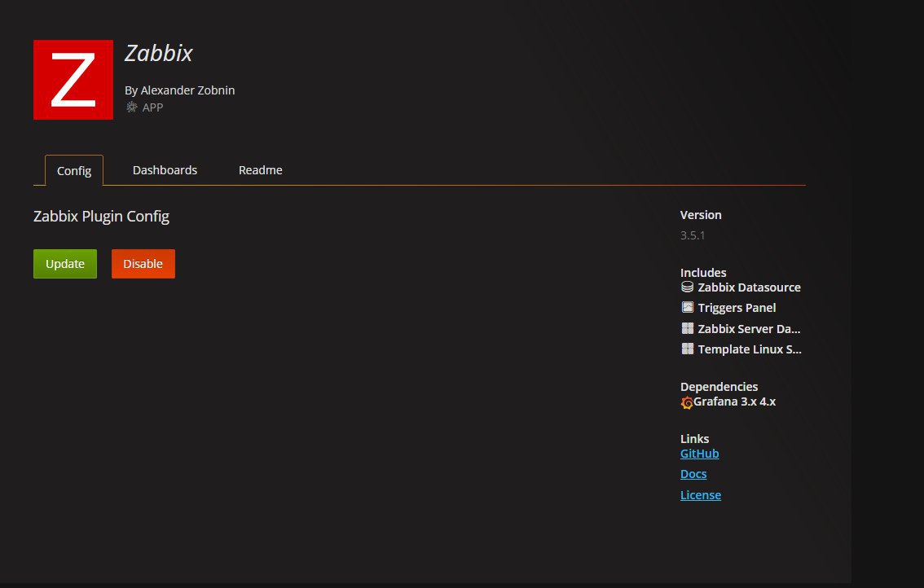This screenshot has width=924, height=588.
Task: Click the Version heading
Action: [701, 215]
